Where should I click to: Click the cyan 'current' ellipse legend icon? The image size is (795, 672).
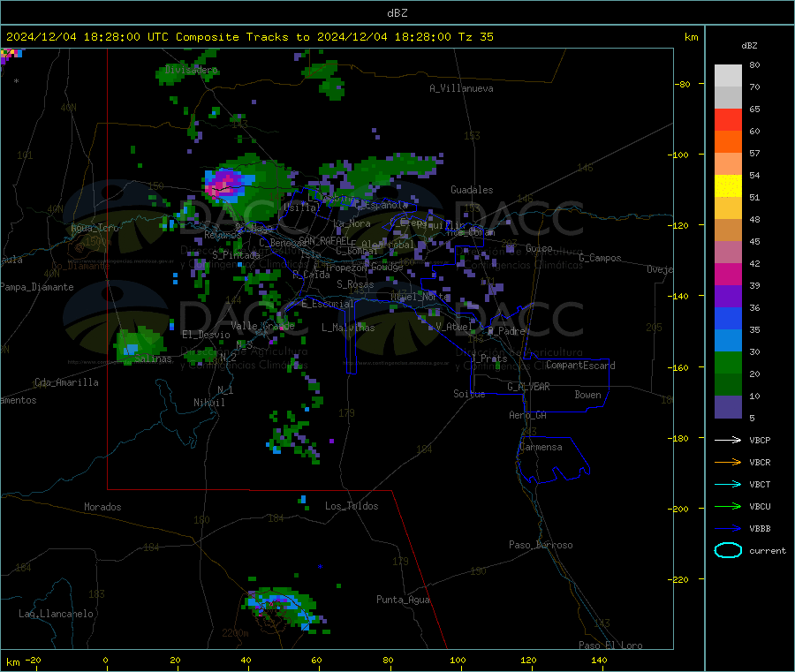728,550
